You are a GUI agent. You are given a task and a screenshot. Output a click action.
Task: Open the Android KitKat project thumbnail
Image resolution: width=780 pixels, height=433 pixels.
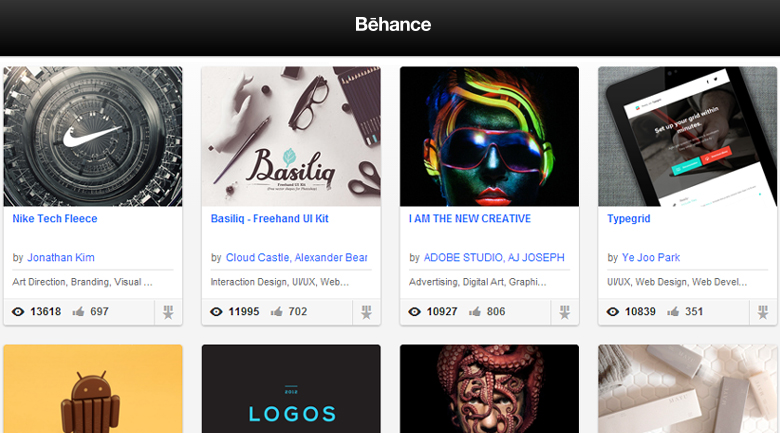pos(93,389)
